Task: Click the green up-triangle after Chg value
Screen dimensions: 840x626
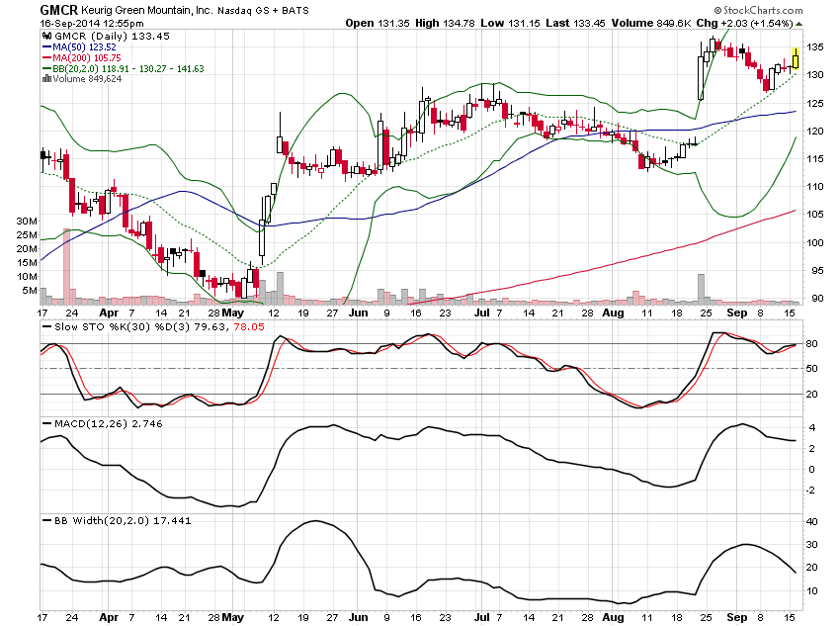Action: coord(799,24)
